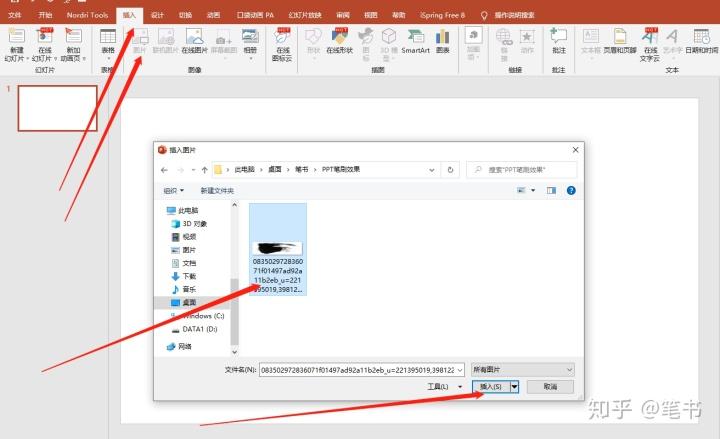Viewport: 720px width, 439px height.
Task: Add a Comment (批注) from the ribbon
Action: click(x=559, y=41)
